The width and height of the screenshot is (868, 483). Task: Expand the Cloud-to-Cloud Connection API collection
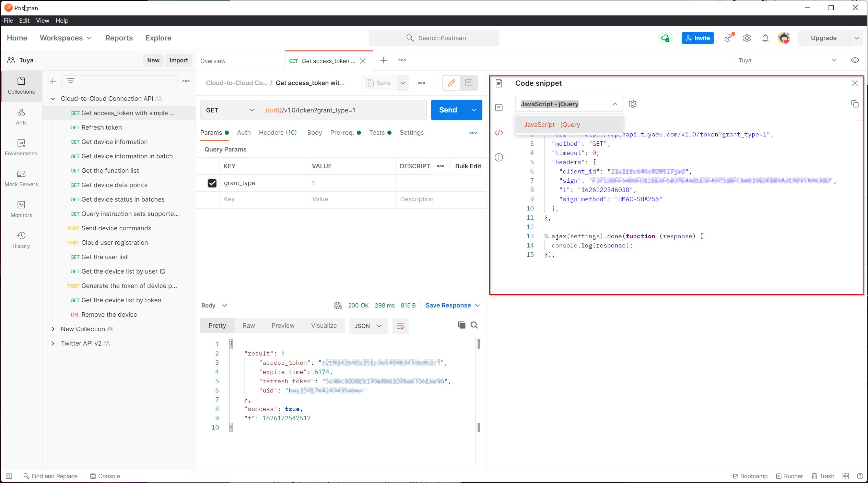click(53, 98)
